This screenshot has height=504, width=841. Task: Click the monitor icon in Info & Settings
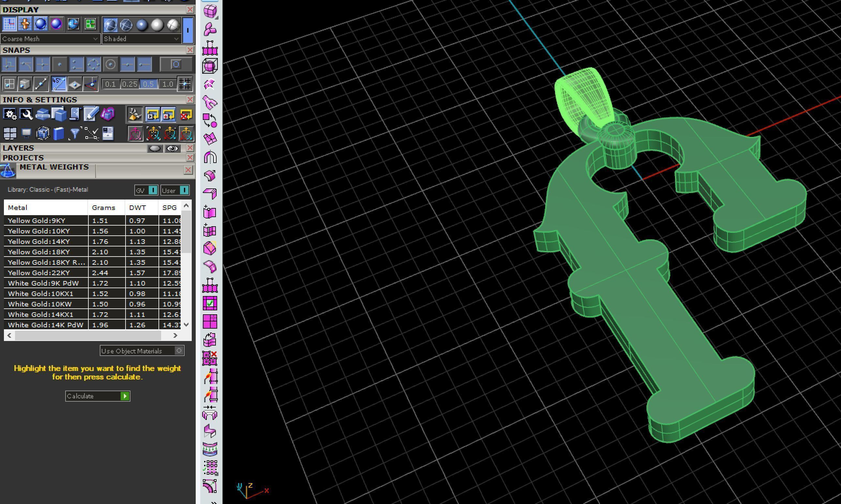click(26, 133)
